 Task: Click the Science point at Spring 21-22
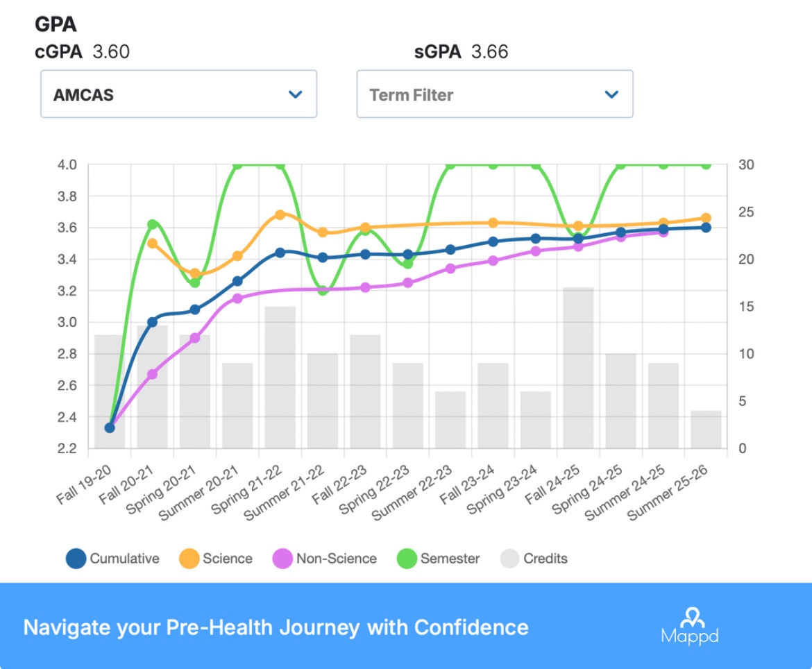280,215
